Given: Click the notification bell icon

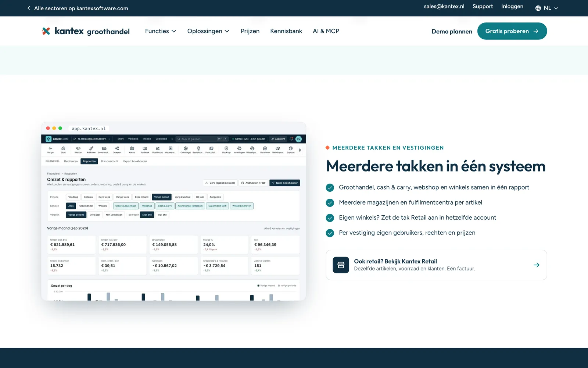Looking at the screenshot, I should pyautogui.click(x=291, y=139).
